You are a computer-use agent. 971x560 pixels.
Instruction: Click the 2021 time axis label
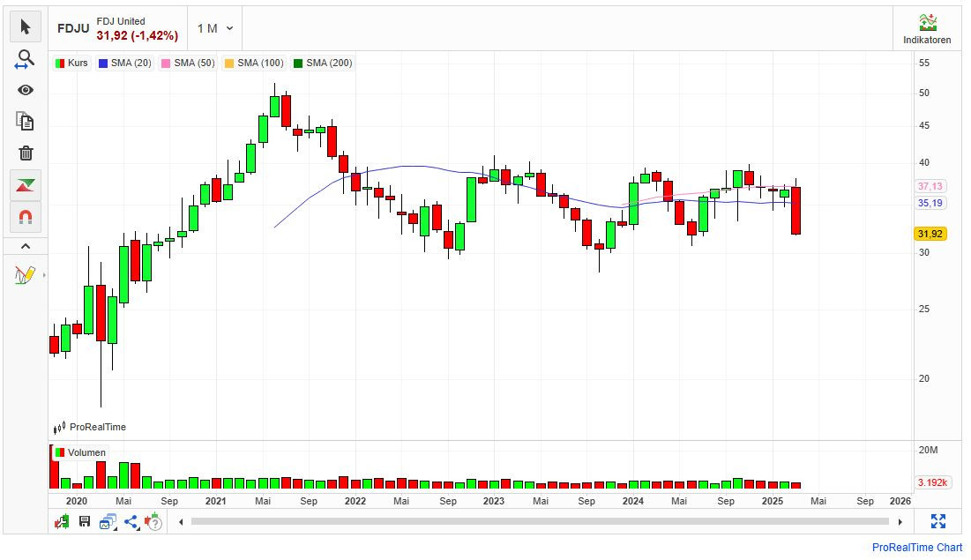(x=216, y=501)
